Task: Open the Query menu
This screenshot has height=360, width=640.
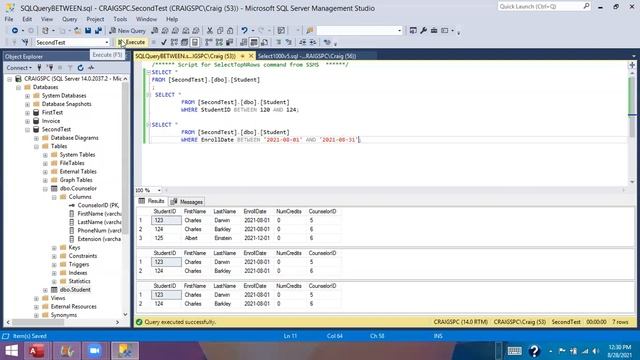Action: [69, 19]
